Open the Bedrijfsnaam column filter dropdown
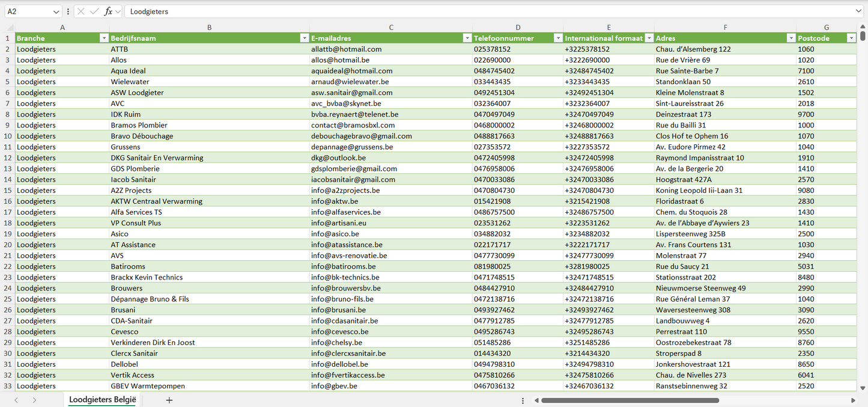 [x=303, y=38]
